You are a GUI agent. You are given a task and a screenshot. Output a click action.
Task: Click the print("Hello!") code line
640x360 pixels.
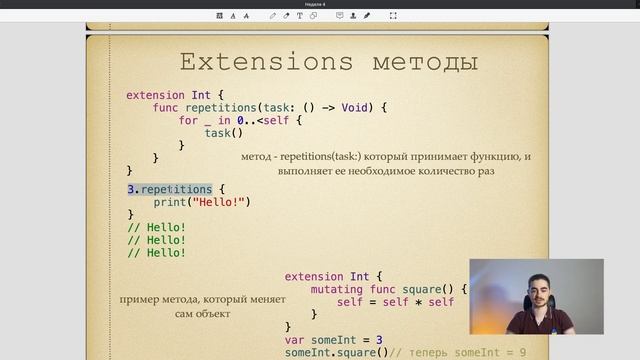202,202
